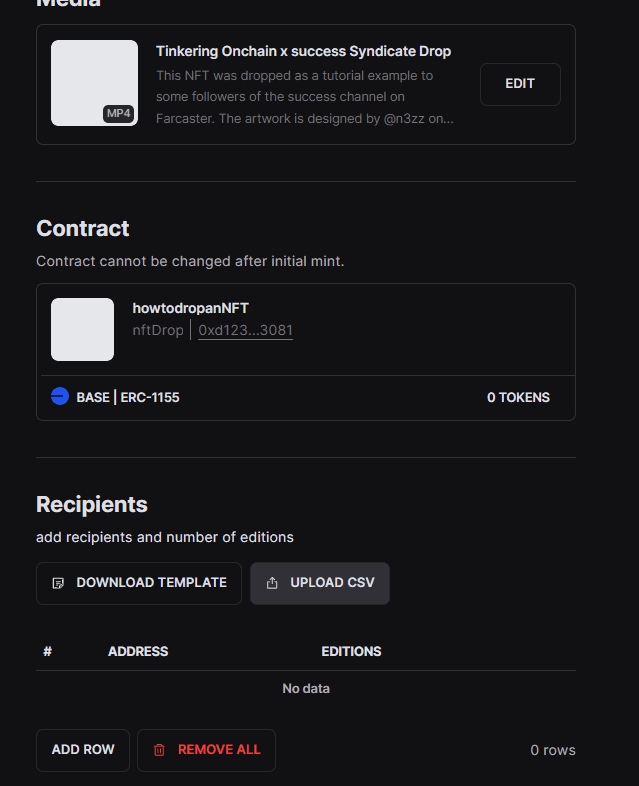Click the EDIT button for the media
639x786 pixels.
point(520,84)
